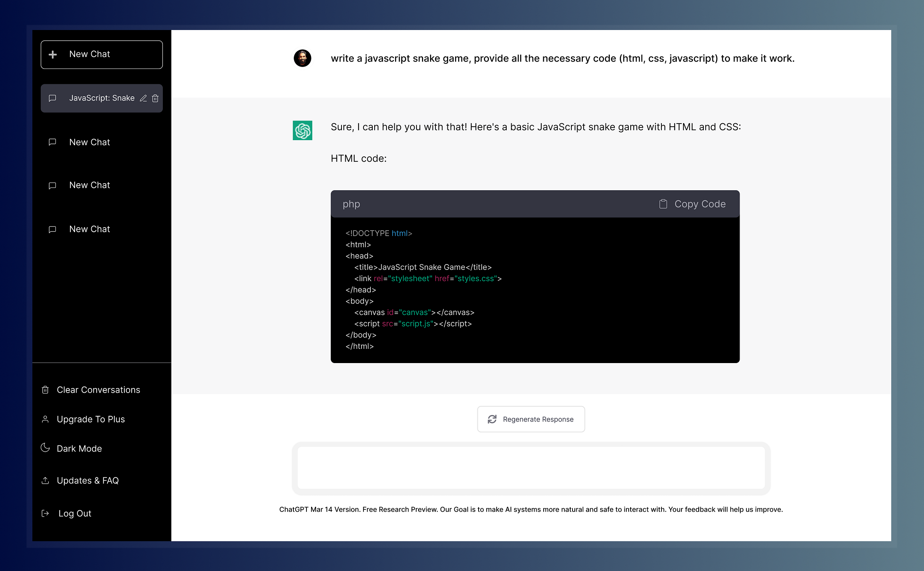Click the 'HTML code:' text in response
924x571 pixels.
coord(358,159)
